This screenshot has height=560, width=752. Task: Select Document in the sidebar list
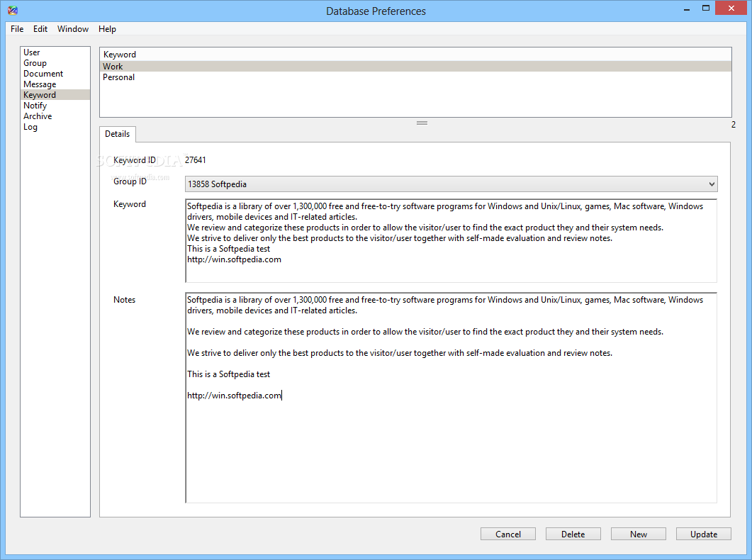[55, 73]
